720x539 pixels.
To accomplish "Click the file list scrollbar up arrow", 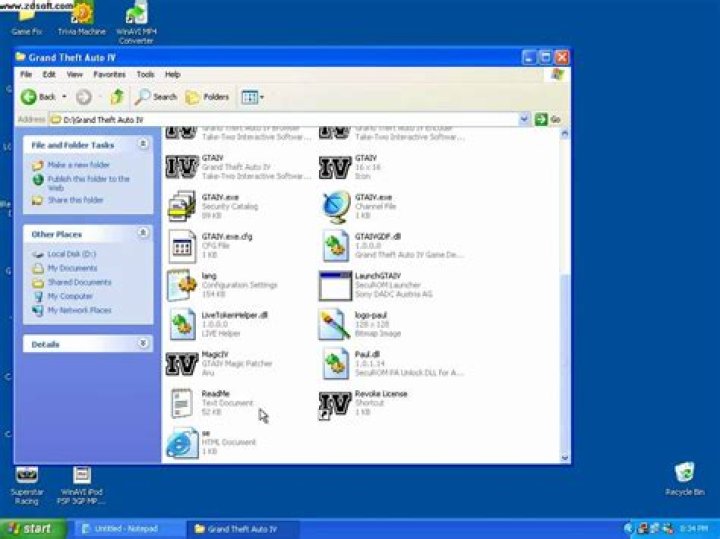I will coord(565,133).
